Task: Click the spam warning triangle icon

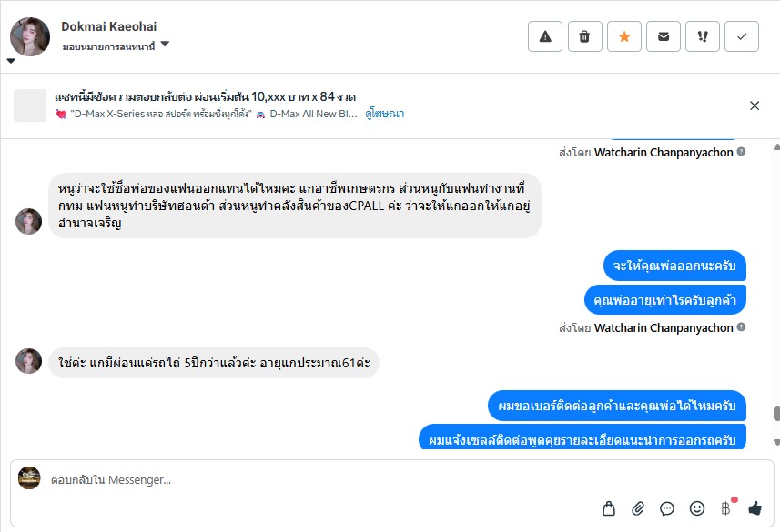Action: coord(545,36)
